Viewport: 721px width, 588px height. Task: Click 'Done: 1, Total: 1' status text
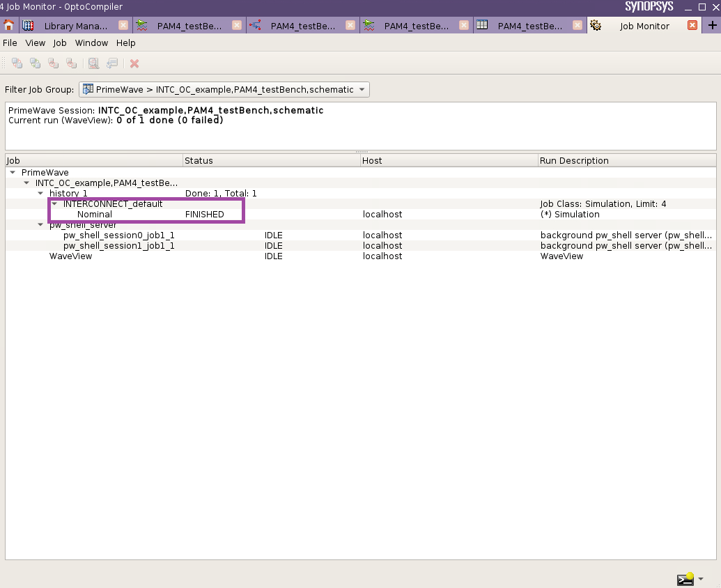221,194
